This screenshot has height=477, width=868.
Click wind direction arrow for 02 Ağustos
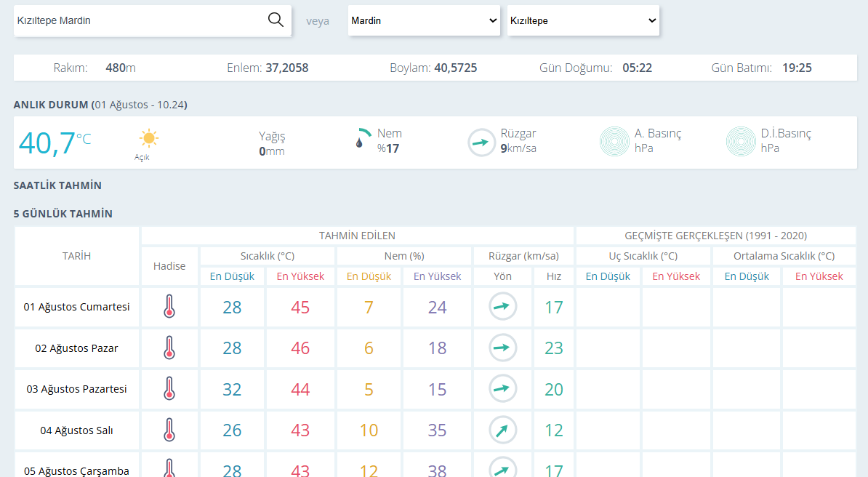pyautogui.click(x=502, y=348)
